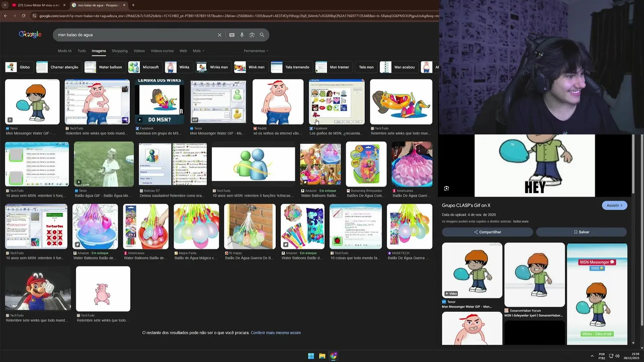Switch to Shopping results tab

point(120,51)
